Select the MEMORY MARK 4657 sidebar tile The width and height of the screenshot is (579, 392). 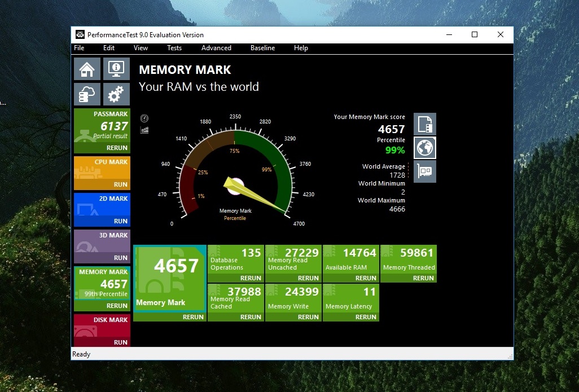coord(102,283)
